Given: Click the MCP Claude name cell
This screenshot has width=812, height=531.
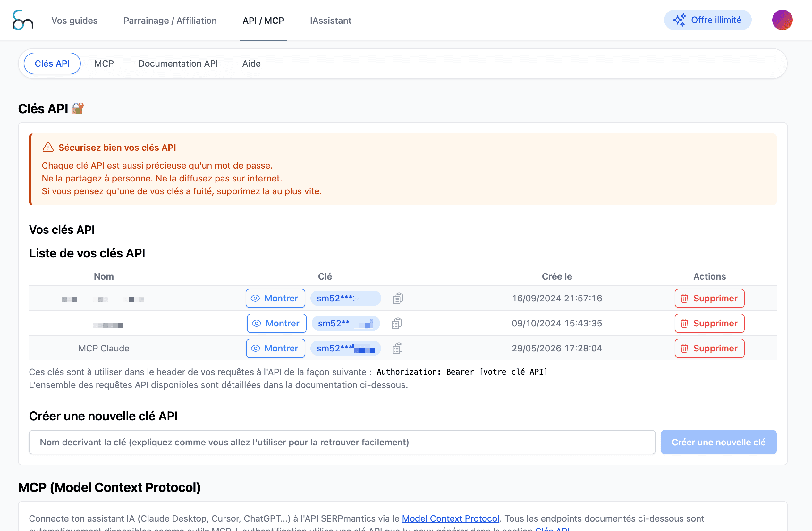Looking at the screenshot, I should pyautogui.click(x=104, y=349).
